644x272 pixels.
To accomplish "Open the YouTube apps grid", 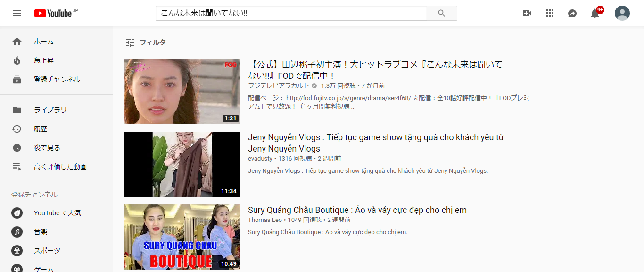I will [550, 13].
